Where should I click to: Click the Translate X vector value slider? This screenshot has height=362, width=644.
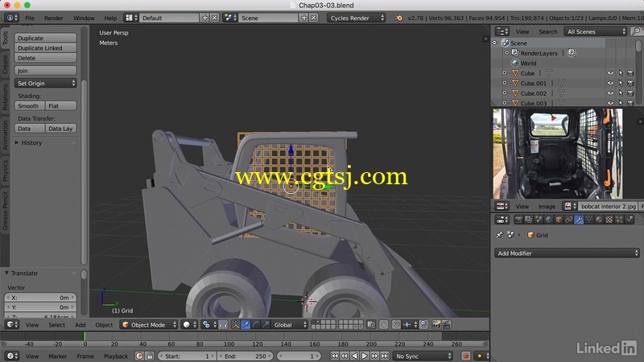coord(40,298)
